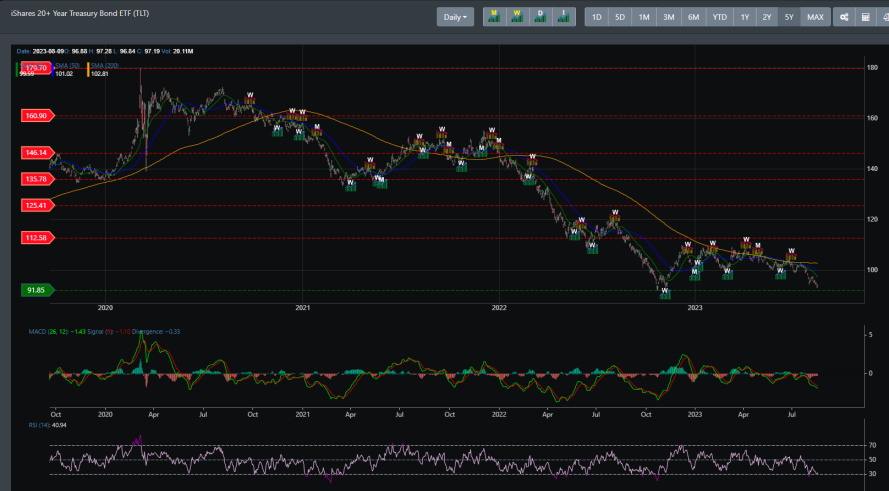Click the active 5Y range button

789,17
